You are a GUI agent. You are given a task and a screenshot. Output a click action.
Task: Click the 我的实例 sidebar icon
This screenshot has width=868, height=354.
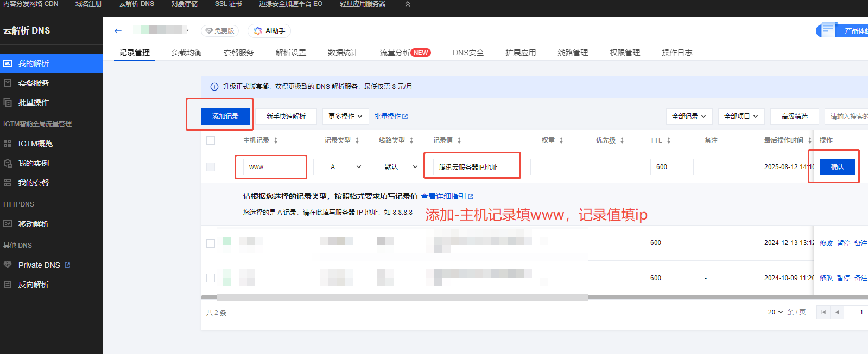tap(8, 163)
